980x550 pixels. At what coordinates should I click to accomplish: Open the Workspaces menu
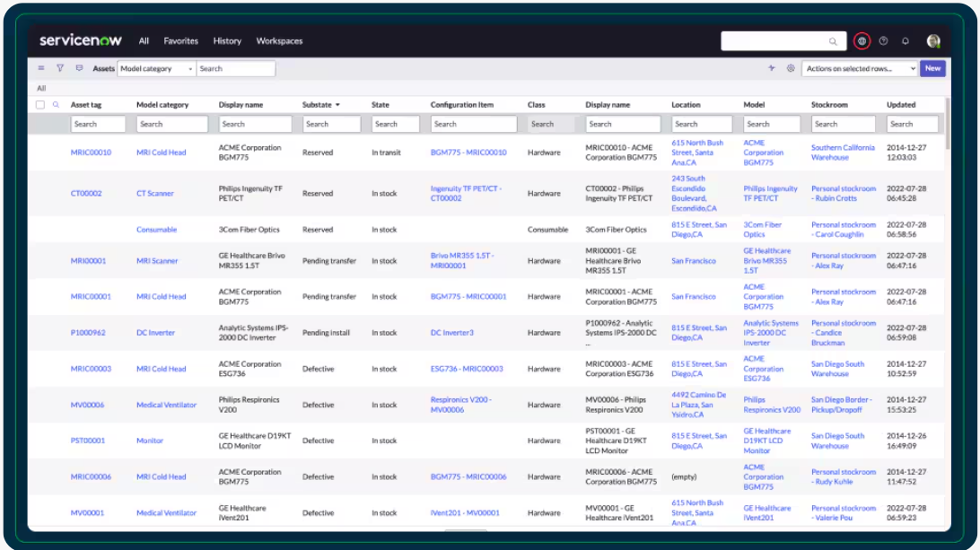coord(279,41)
